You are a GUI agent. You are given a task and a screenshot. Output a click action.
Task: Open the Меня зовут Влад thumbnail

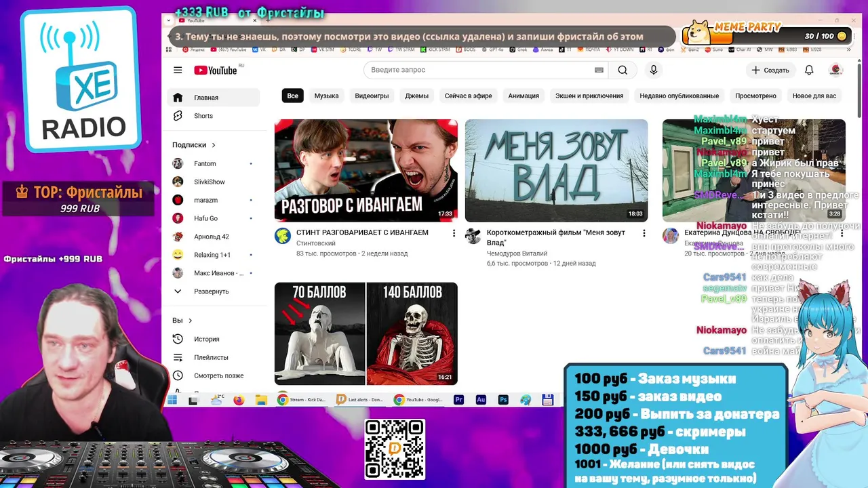(x=557, y=170)
